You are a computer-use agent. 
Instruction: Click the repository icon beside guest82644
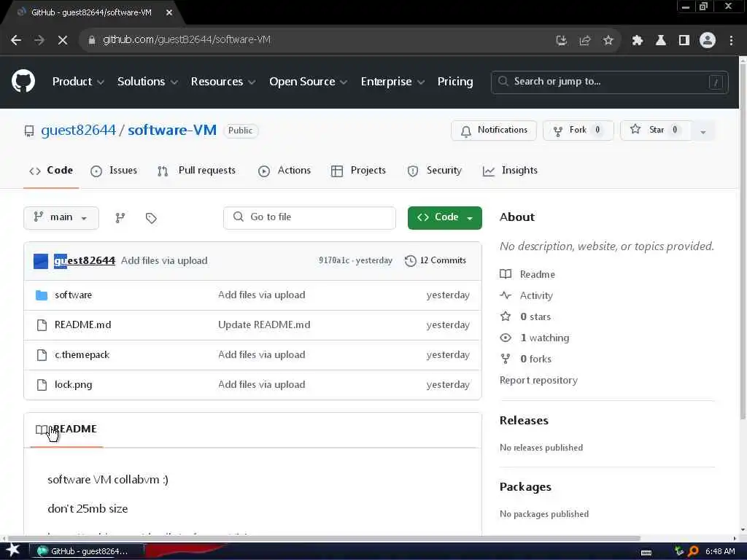pyautogui.click(x=29, y=131)
